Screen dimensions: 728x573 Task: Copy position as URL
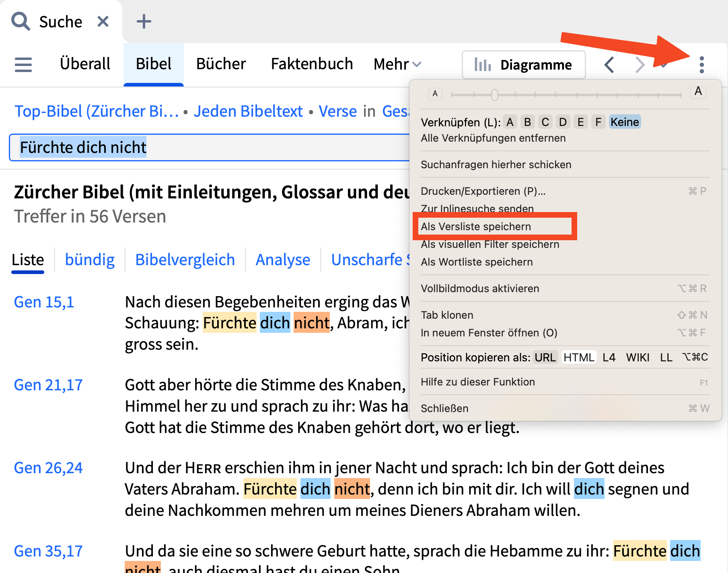point(545,357)
